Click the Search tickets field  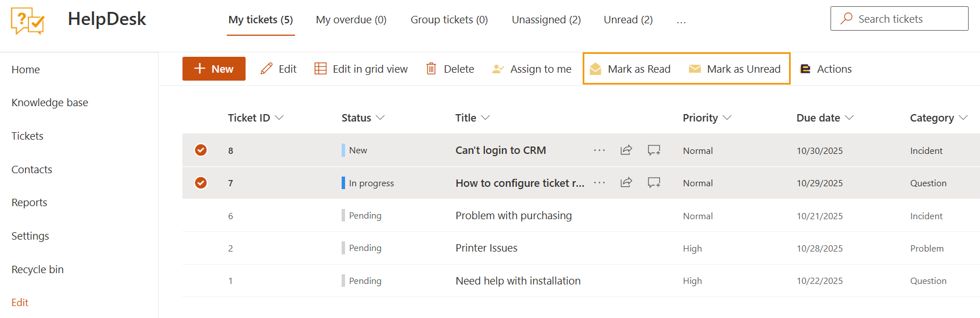pyautogui.click(x=899, y=19)
